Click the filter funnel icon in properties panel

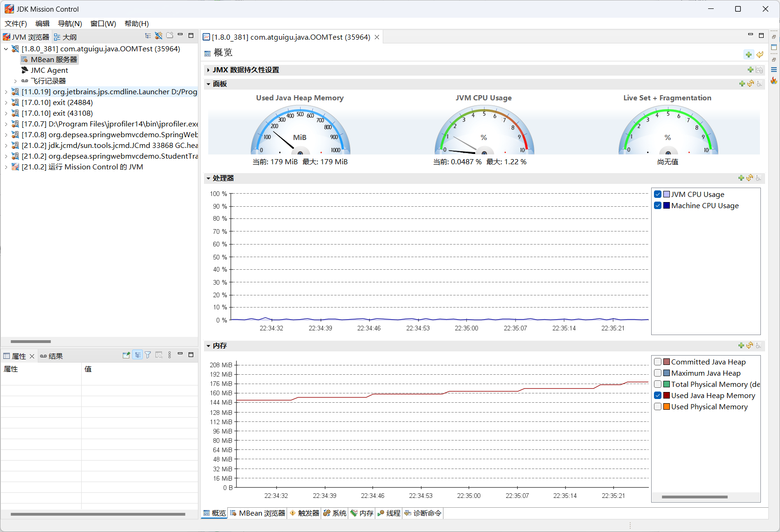(x=148, y=355)
